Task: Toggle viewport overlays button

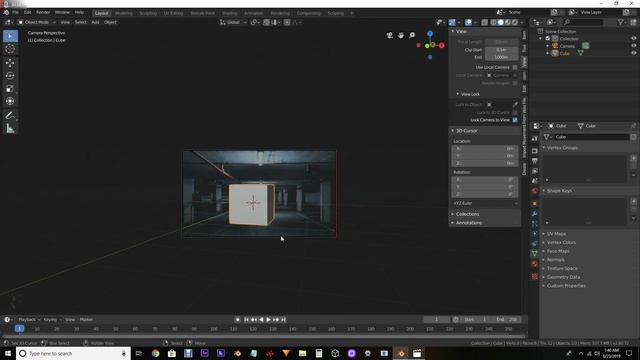Action: pyautogui.click(x=468, y=22)
